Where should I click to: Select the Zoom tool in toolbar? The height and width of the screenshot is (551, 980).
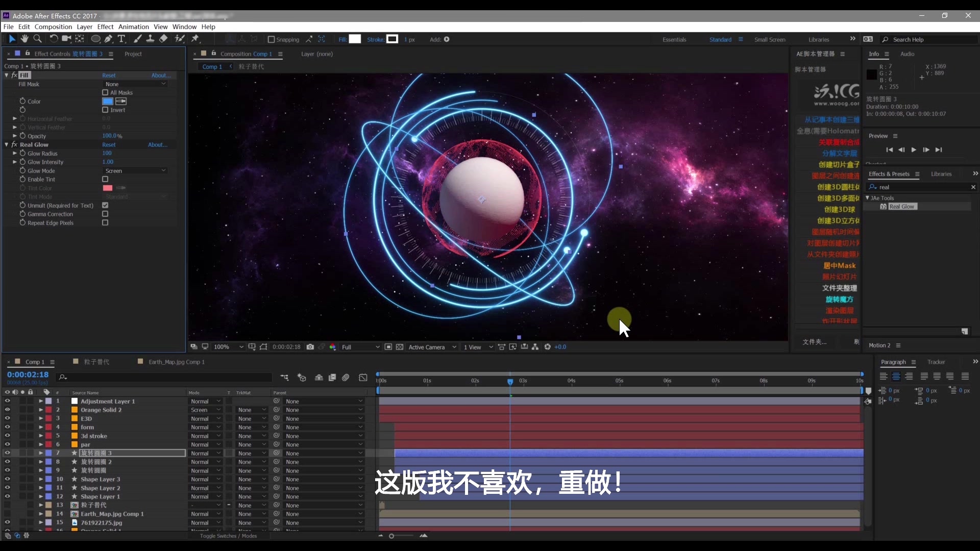point(37,39)
